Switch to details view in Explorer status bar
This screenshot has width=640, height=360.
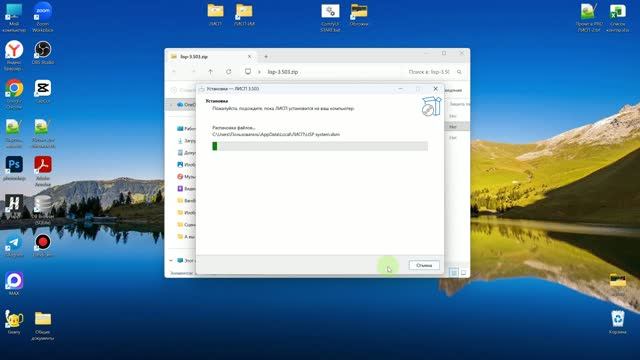click(x=453, y=272)
